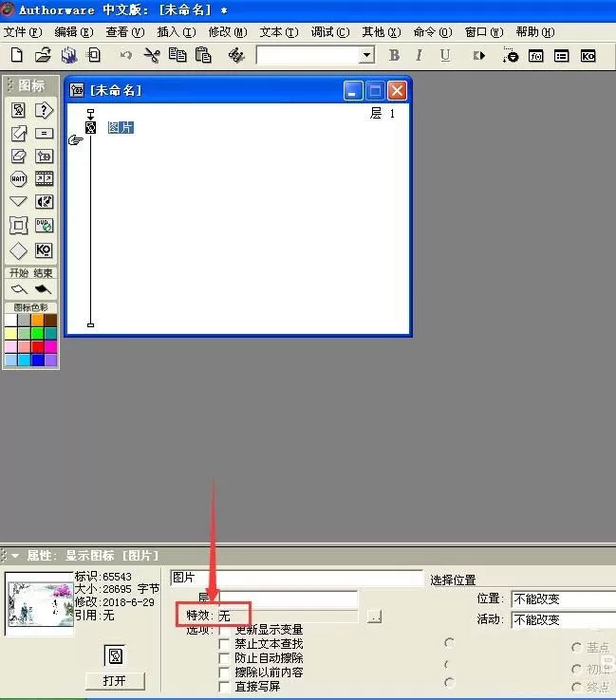Enable the 禁止文本查找 checkbox
This screenshot has width=616, height=700.
[224, 644]
